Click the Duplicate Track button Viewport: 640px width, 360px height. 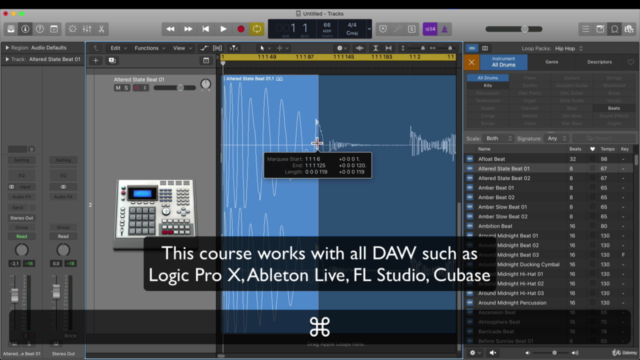point(112,60)
